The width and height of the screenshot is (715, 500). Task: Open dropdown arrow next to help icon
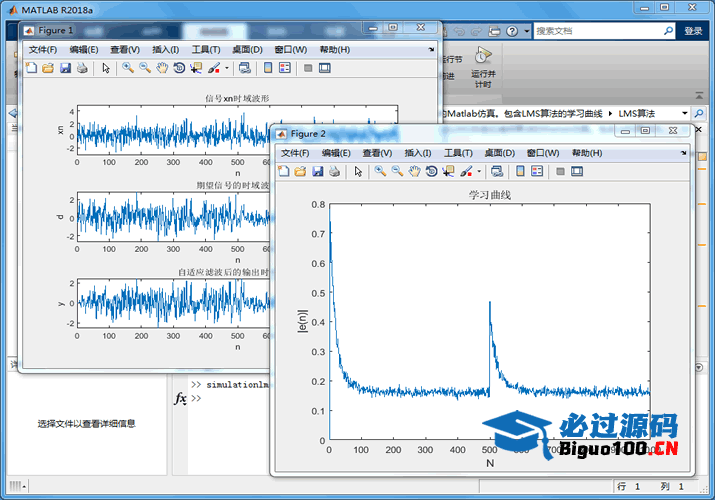click(526, 31)
